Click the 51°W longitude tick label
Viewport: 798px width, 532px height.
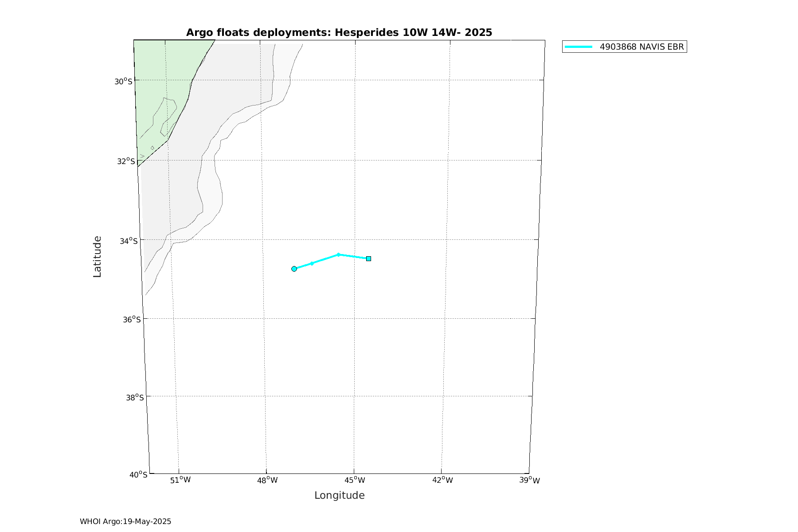point(180,480)
